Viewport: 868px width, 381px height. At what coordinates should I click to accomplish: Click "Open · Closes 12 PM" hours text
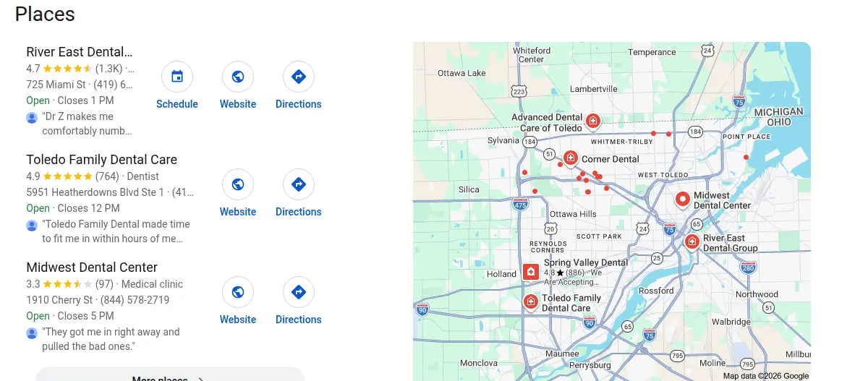click(x=73, y=208)
